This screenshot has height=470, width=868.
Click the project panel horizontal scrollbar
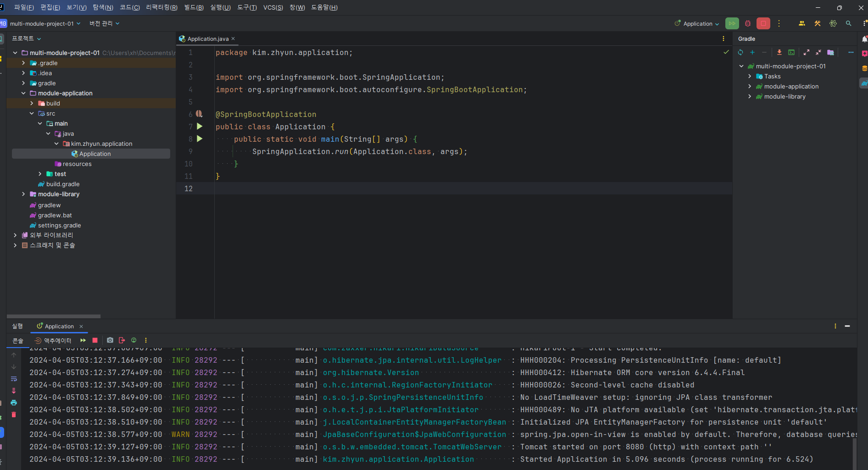(54, 316)
